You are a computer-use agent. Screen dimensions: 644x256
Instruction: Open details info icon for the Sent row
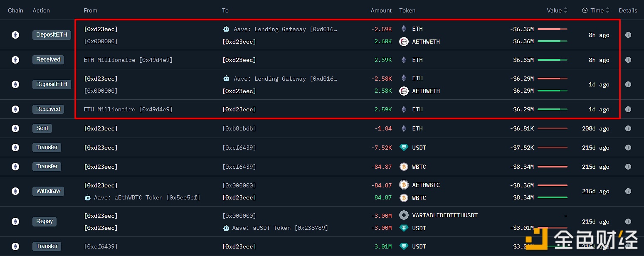click(x=628, y=128)
